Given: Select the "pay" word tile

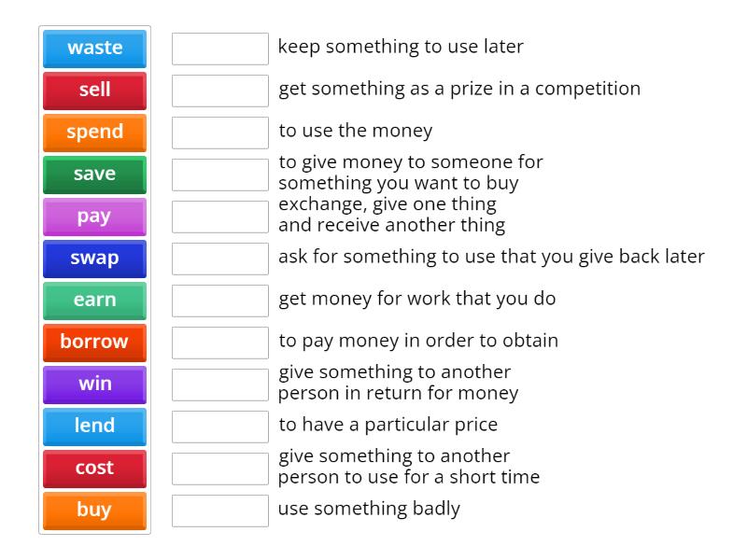Looking at the screenshot, I should tap(93, 217).
